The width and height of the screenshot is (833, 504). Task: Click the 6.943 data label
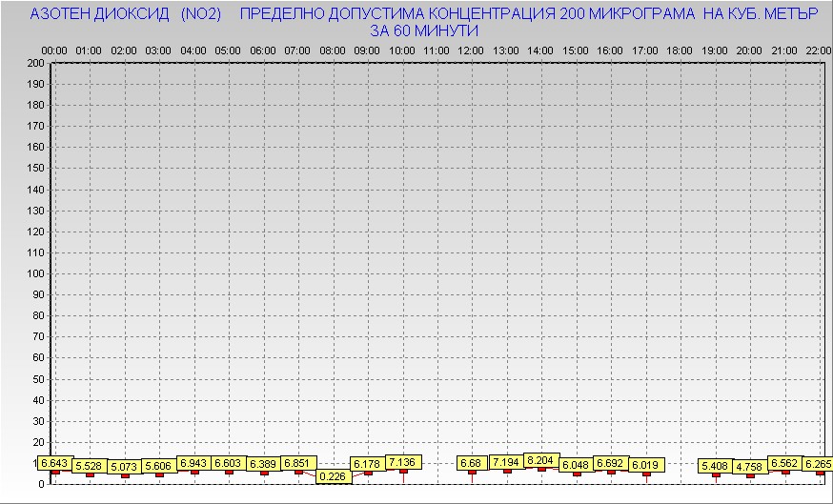pos(194,462)
